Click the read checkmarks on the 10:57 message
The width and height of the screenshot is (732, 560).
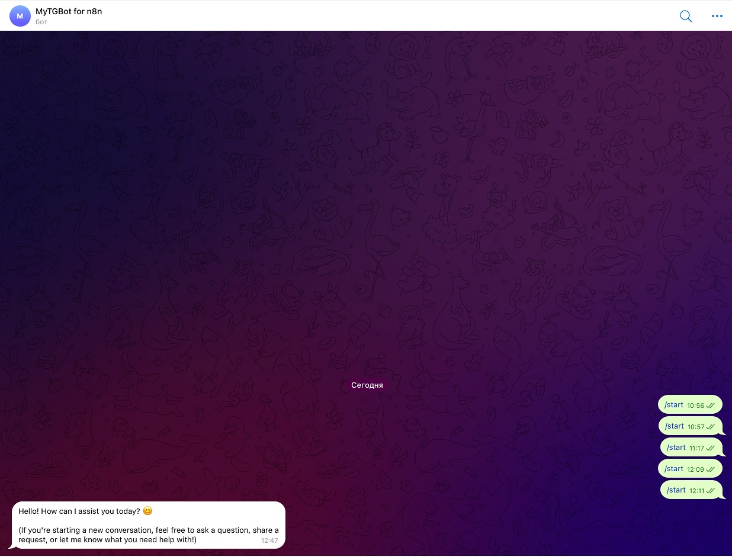pyautogui.click(x=710, y=427)
